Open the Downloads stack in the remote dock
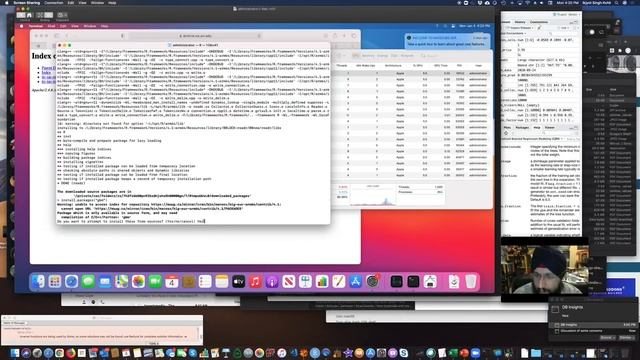Viewport: 640px width, 360px height. (x=454, y=282)
